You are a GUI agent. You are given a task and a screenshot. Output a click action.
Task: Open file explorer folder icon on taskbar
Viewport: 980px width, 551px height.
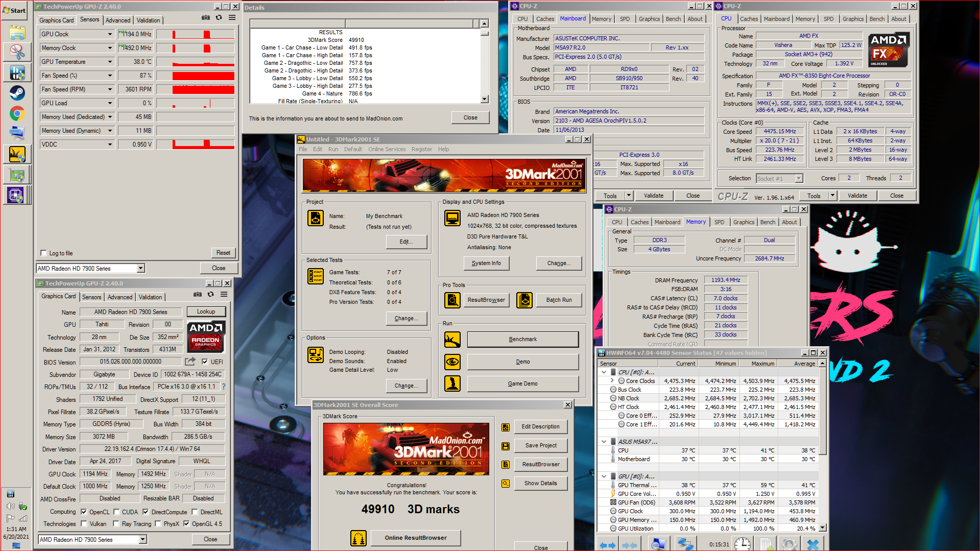[x=17, y=32]
